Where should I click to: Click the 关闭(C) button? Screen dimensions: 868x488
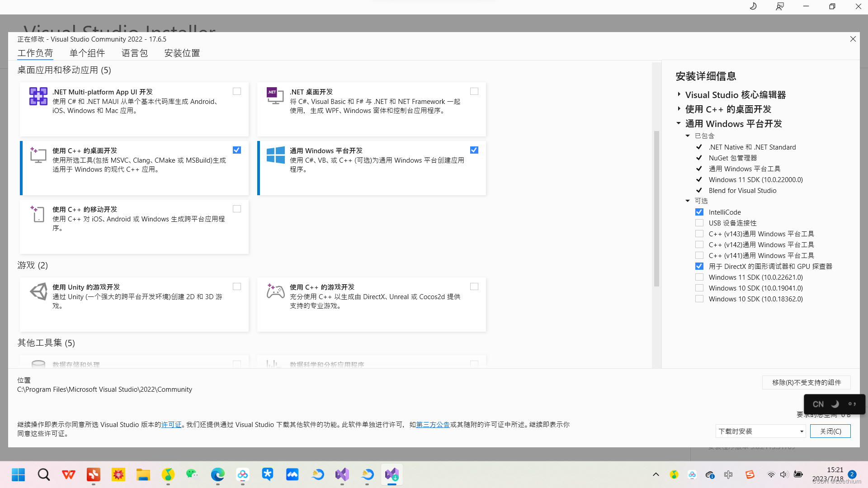[x=830, y=431]
